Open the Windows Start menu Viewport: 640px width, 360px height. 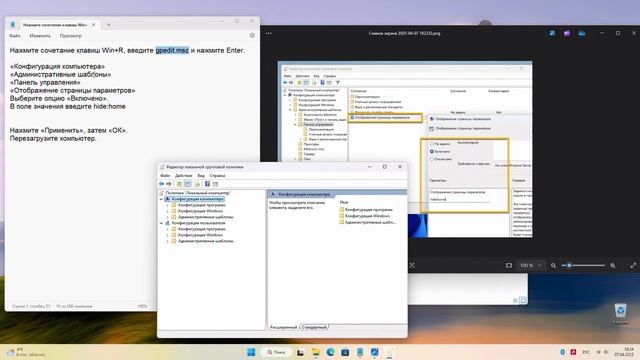[x=251, y=352]
